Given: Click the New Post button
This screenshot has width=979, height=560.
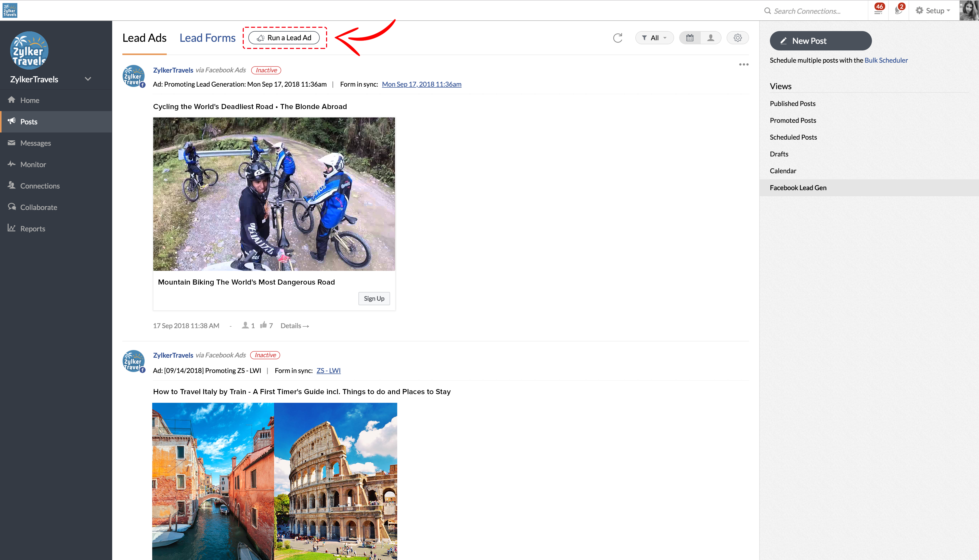Looking at the screenshot, I should coord(820,41).
